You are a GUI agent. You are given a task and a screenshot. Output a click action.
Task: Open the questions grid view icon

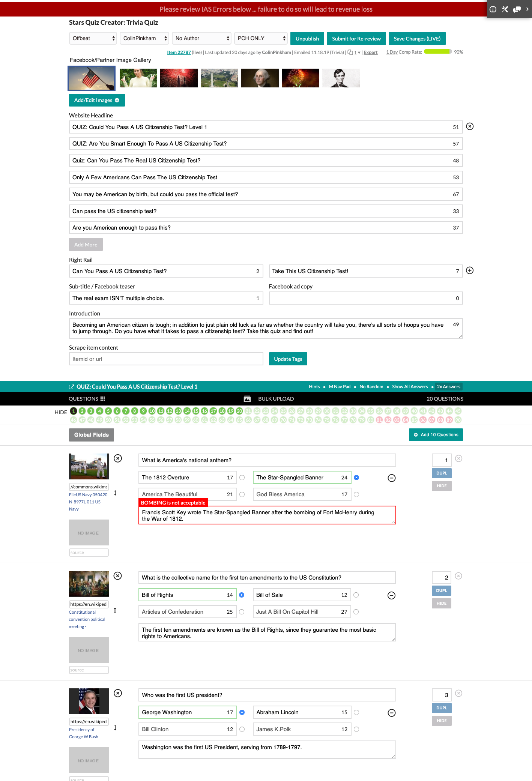coord(103,399)
